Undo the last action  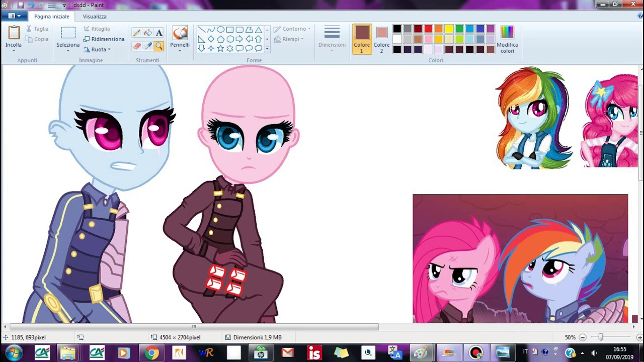pos(31,5)
